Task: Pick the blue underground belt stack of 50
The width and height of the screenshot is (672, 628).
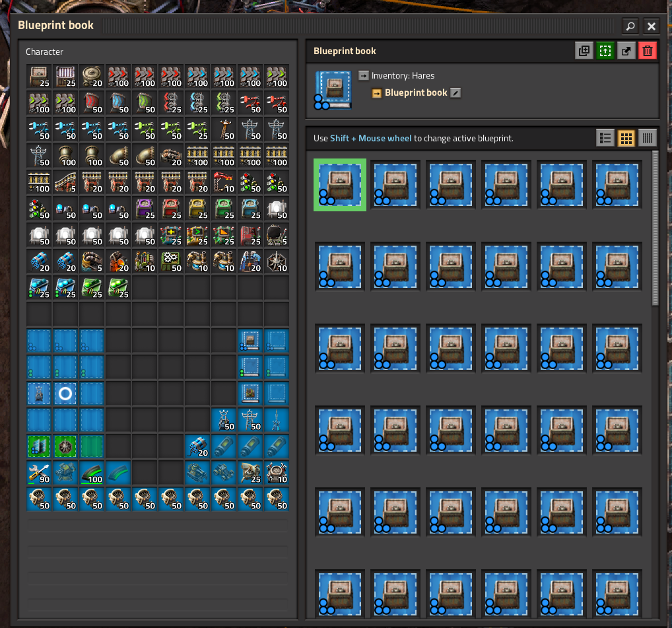Action: click(x=118, y=103)
